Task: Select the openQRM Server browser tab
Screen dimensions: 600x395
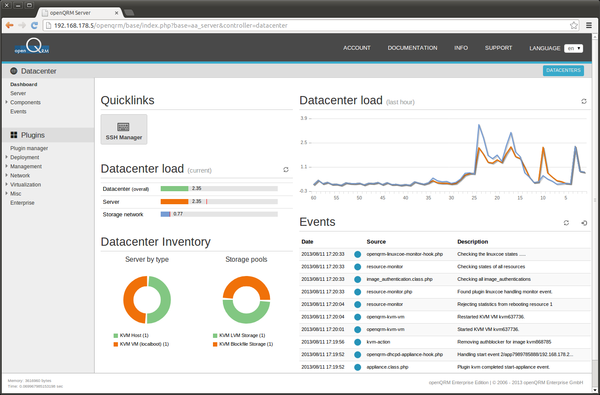Action: pos(80,13)
